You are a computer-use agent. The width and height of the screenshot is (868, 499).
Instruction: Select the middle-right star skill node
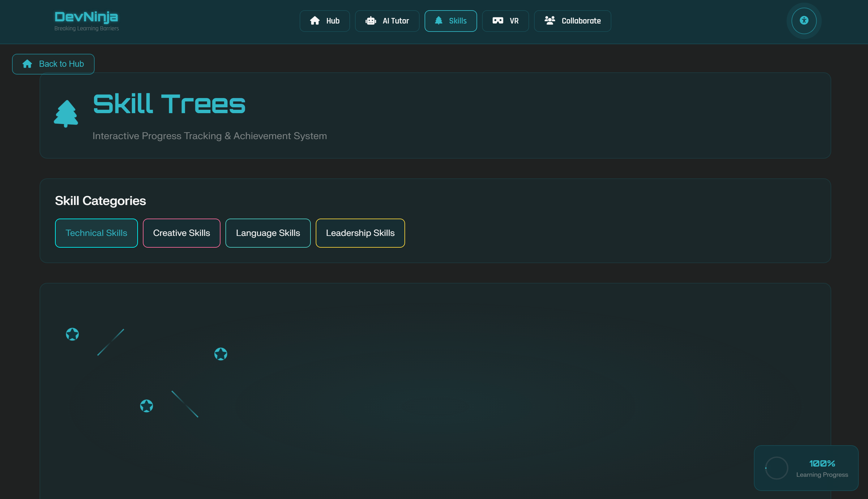click(221, 354)
